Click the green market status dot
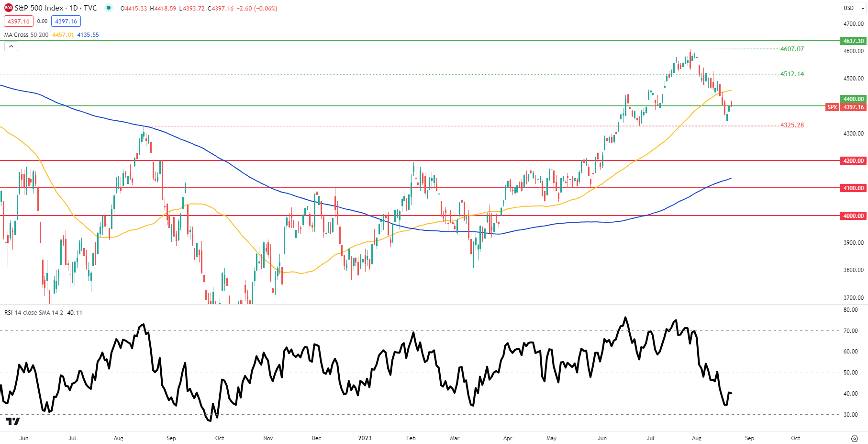Viewport: 868px width, 444px height. click(109, 8)
